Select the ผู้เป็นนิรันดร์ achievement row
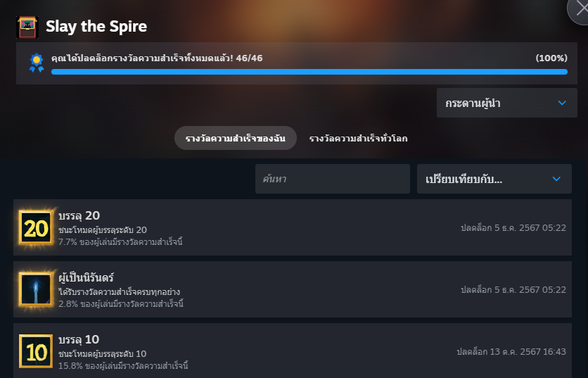This screenshot has height=378, width=588. click(293, 289)
